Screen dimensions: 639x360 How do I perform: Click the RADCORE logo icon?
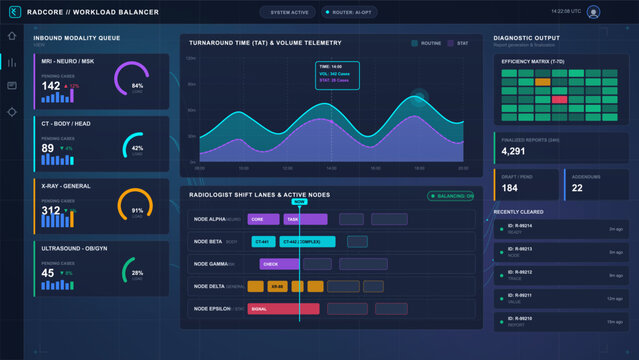[15, 12]
